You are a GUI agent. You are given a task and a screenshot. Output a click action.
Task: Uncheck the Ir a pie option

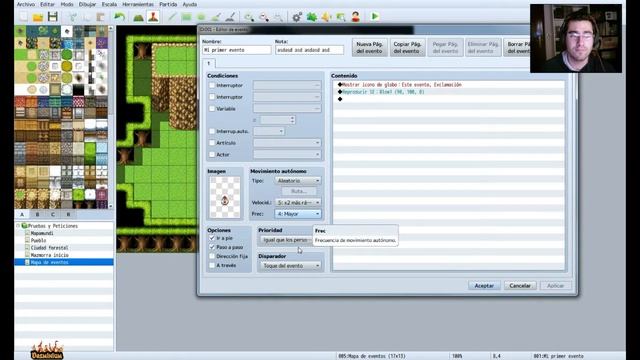pyautogui.click(x=212, y=238)
